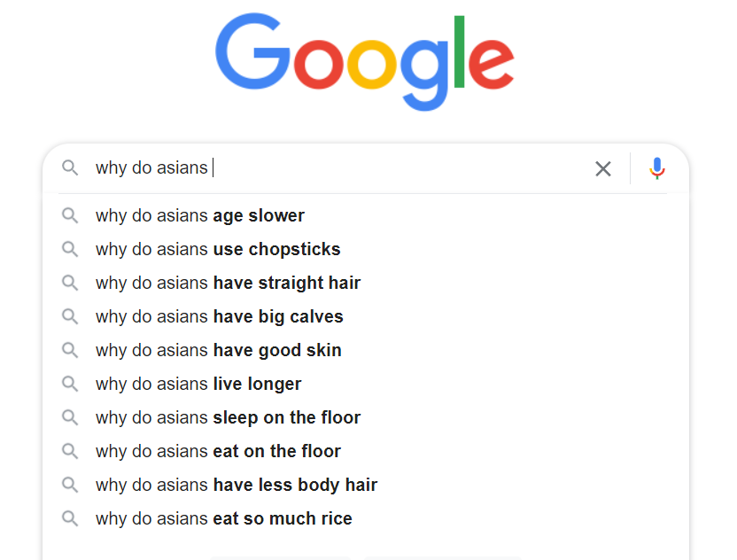Click inside the search text input field
Screen dimensions: 737x560
[x=338, y=167]
